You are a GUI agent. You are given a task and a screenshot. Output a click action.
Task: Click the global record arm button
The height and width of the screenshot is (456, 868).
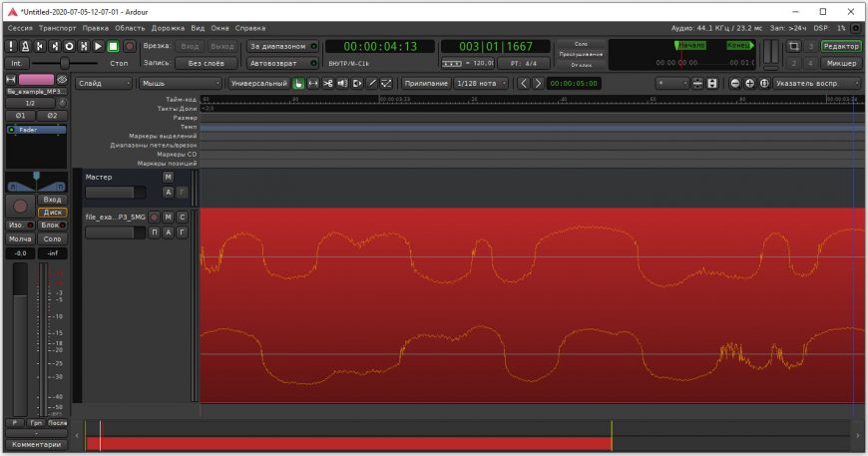tap(130, 46)
